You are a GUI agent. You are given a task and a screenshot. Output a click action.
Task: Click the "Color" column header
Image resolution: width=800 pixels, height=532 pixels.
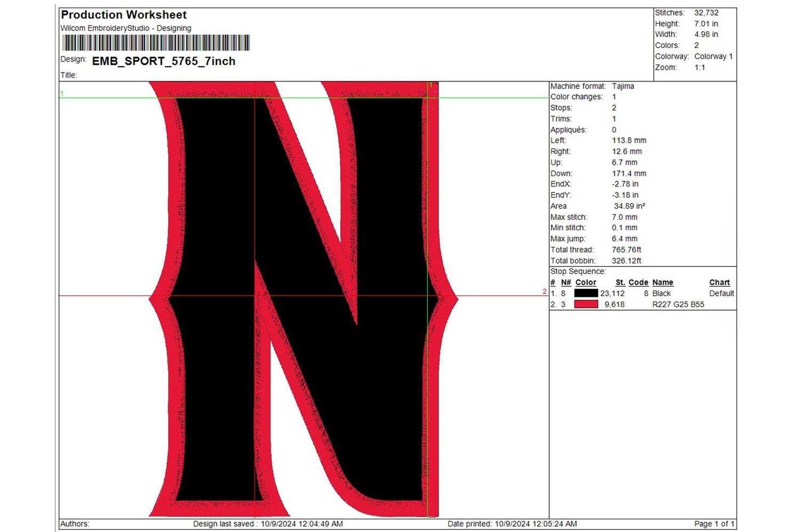pos(586,283)
